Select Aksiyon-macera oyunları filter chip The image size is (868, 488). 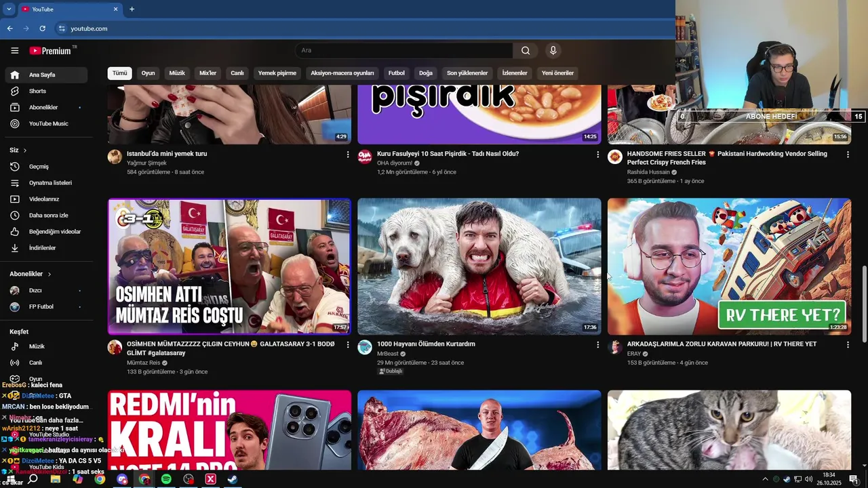342,73
